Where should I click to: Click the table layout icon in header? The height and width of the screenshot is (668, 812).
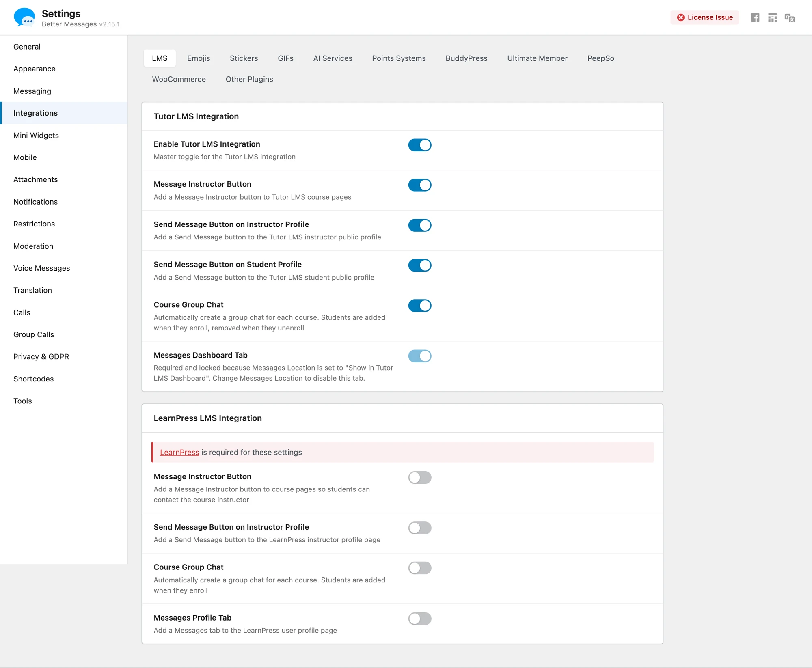point(773,17)
